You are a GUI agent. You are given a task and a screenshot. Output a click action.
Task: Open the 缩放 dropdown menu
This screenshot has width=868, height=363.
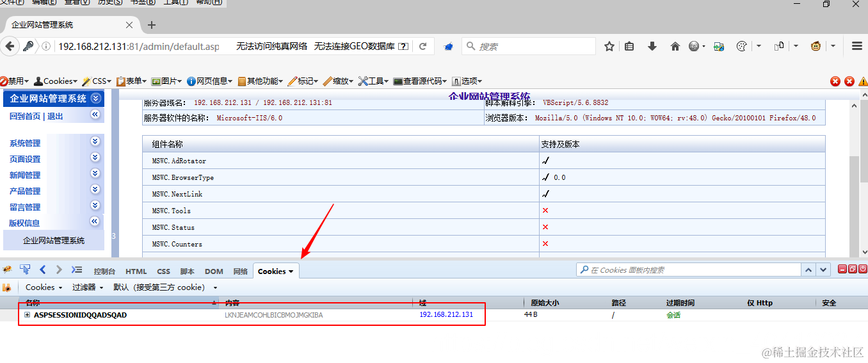[338, 81]
